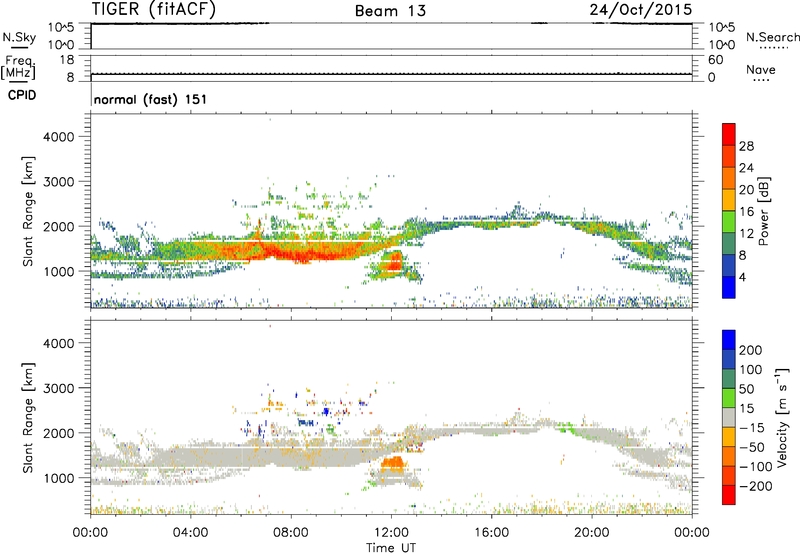
Task: Click the 60 tick on Nave axis
Action: (x=716, y=60)
